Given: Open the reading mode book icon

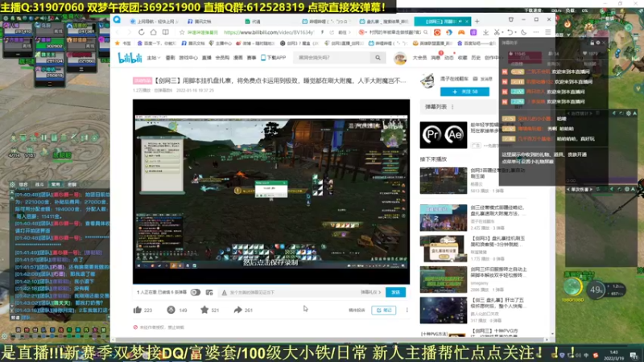Looking at the screenshot, I should (166, 32).
